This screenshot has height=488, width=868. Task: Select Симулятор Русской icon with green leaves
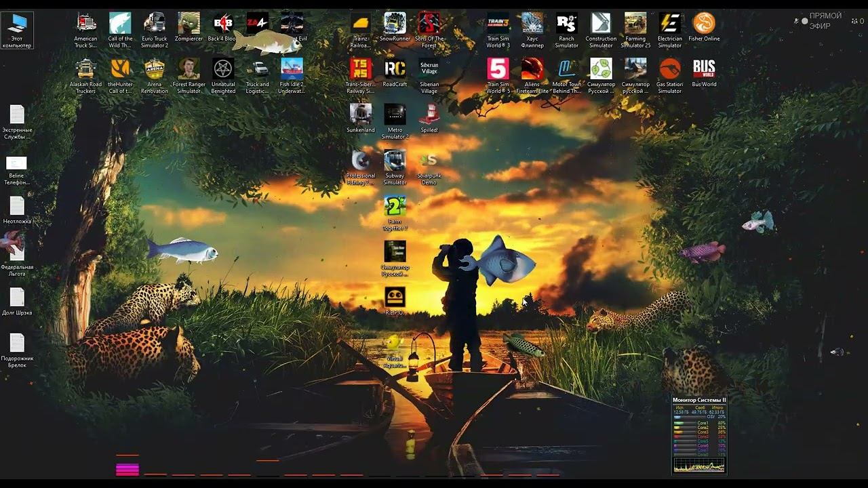[601, 76]
